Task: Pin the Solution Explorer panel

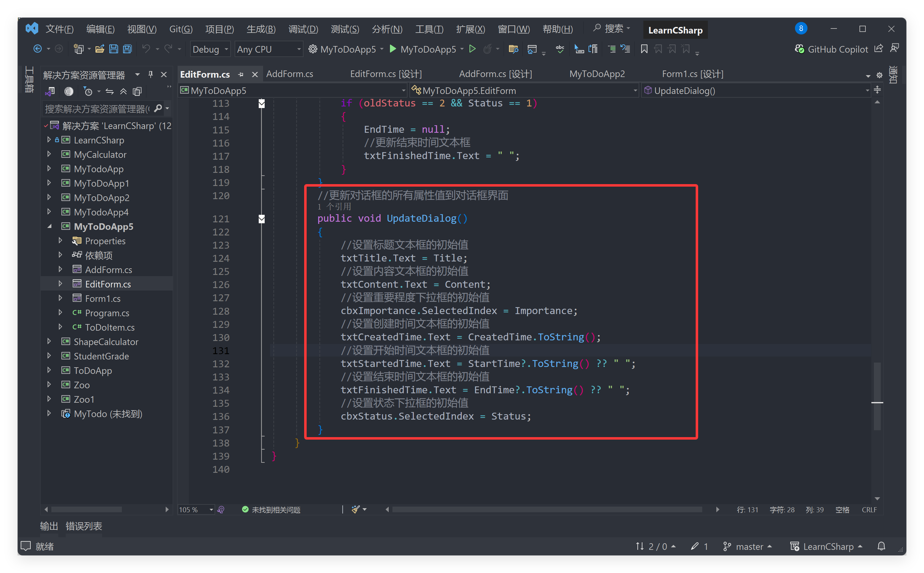Action: point(151,74)
